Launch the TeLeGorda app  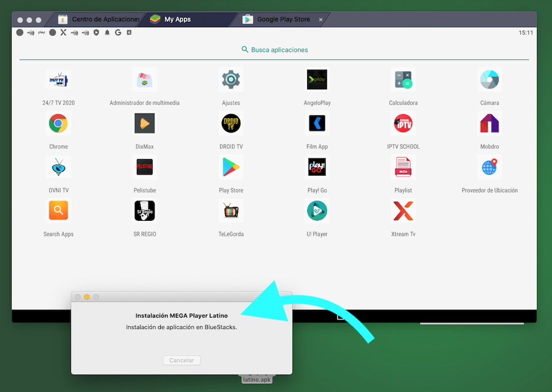(x=230, y=211)
